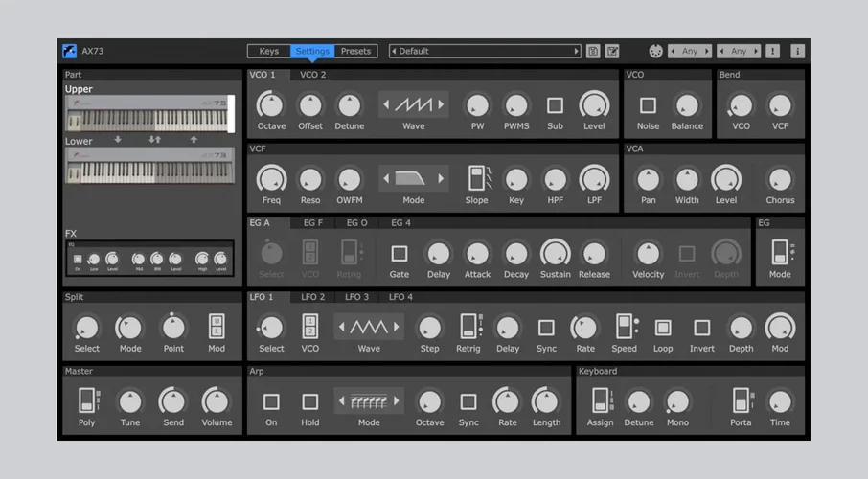Click the copy-down arrow between parts

[118, 140]
